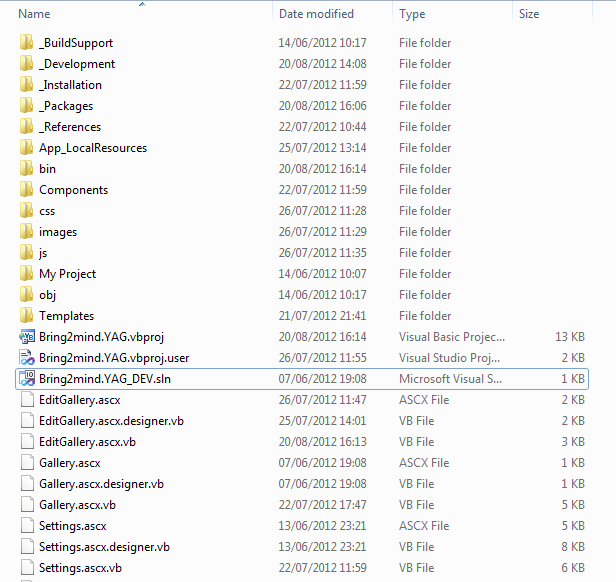Select the _BuildSupport folder name
Viewport: 616px width, 582px height.
click(76, 43)
